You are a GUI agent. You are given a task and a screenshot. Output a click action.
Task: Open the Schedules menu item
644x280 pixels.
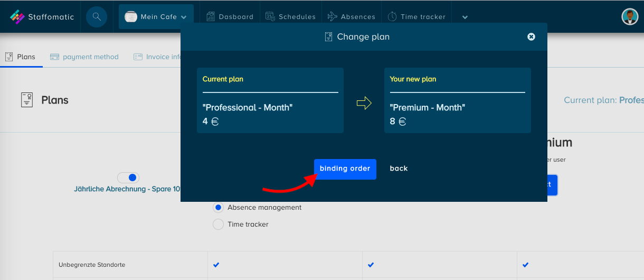point(290,17)
